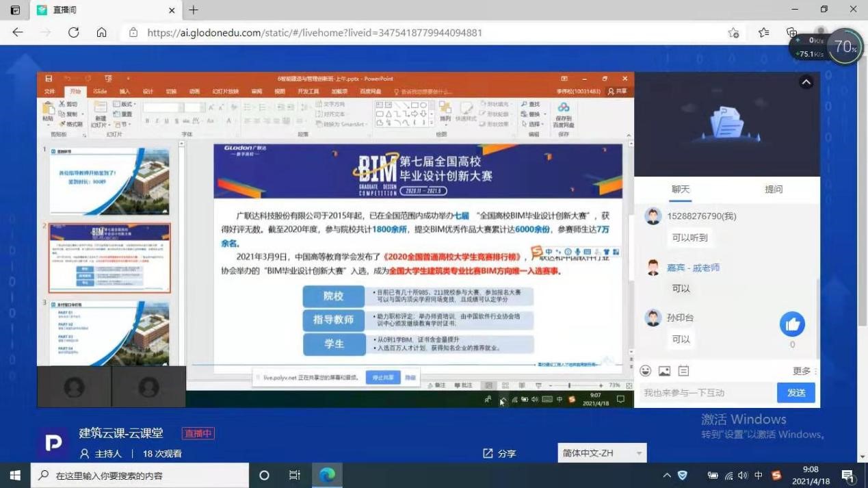Click 隐藏 in the screen sharing bar
Screen dimensions: 868x488
pos(410,377)
